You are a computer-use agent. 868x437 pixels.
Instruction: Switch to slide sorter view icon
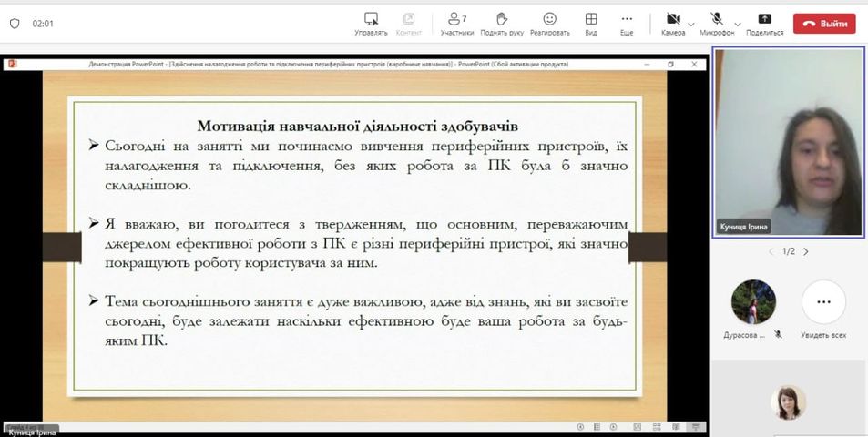pos(657,427)
